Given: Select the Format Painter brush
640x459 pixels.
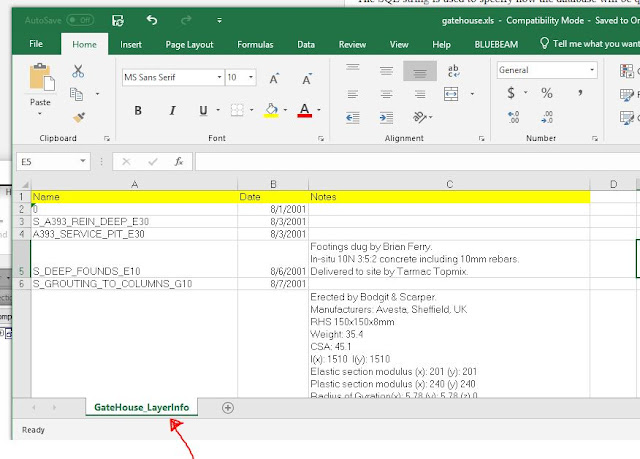Looking at the screenshot, I should click(x=78, y=117).
